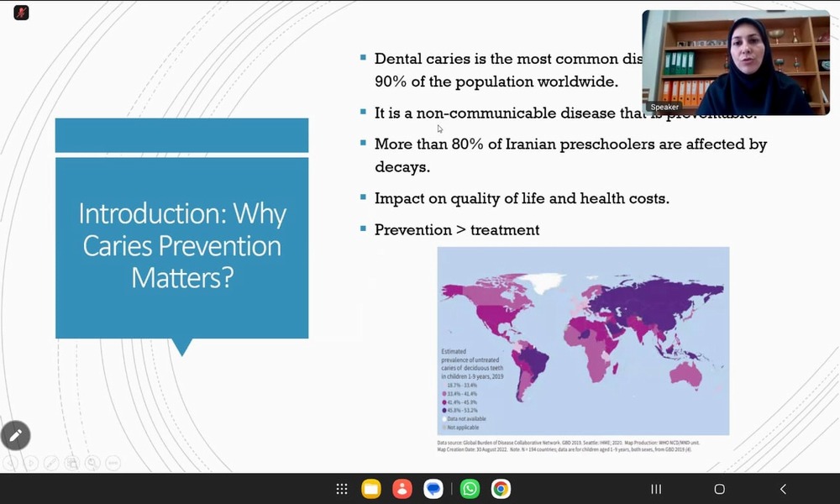Open Google Chrome from the taskbar
Viewport: 840px width, 504px height.
point(501,489)
